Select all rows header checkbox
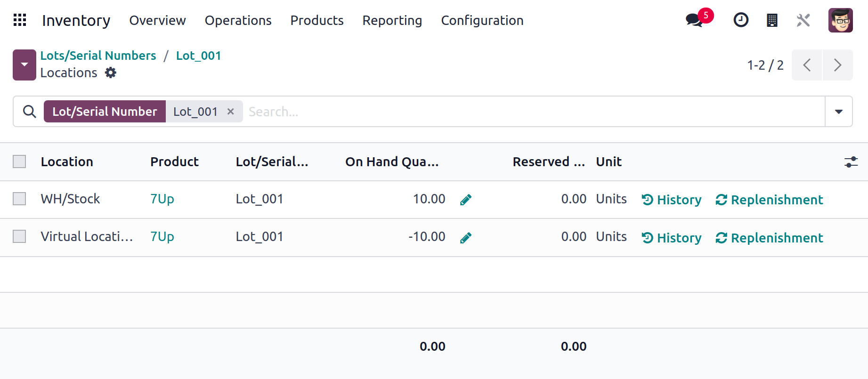868x379 pixels. (19, 161)
